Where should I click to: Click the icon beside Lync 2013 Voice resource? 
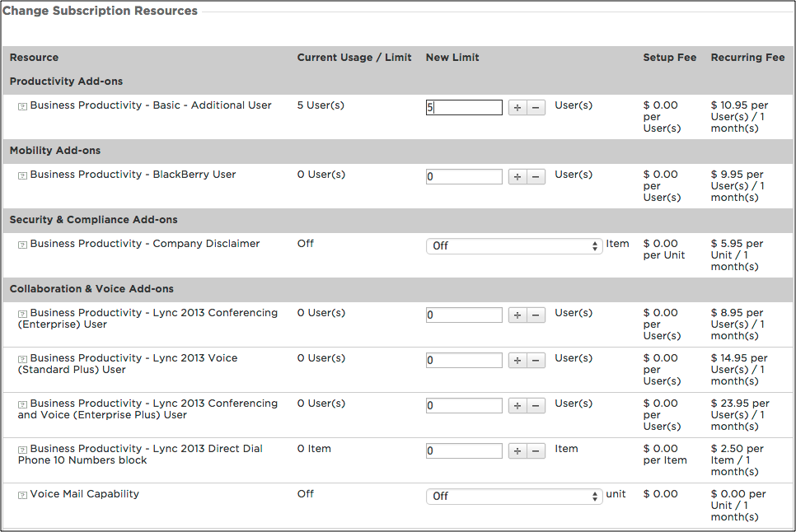point(22,359)
